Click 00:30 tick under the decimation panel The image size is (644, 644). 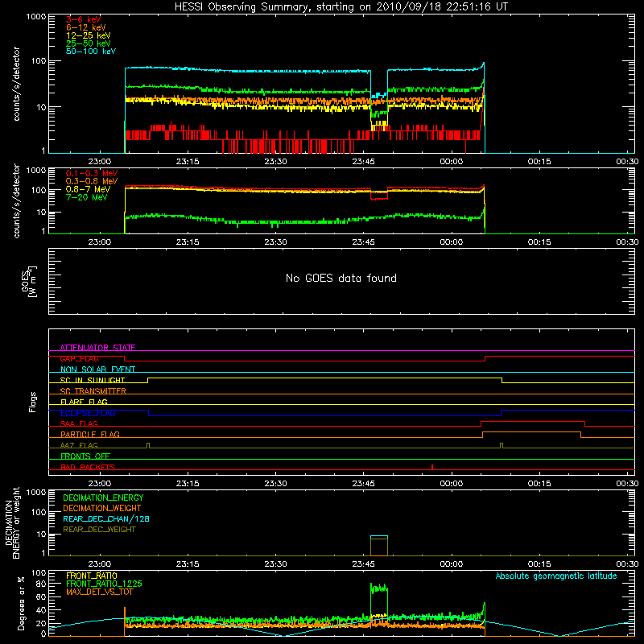pos(627,564)
